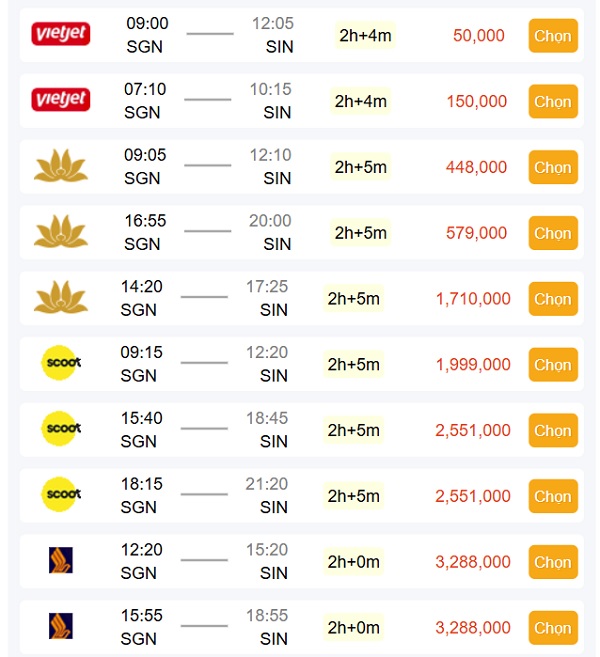Click the Vietjet logo on the 07:10 flight
The image size is (600, 657).
61,100
